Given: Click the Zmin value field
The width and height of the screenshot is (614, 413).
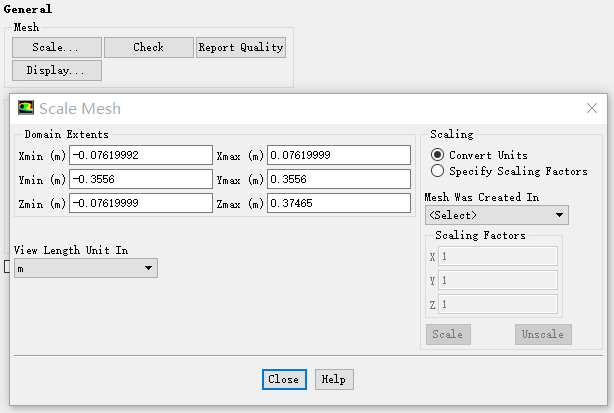Looking at the screenshot, I should click(x=141, y=203).
